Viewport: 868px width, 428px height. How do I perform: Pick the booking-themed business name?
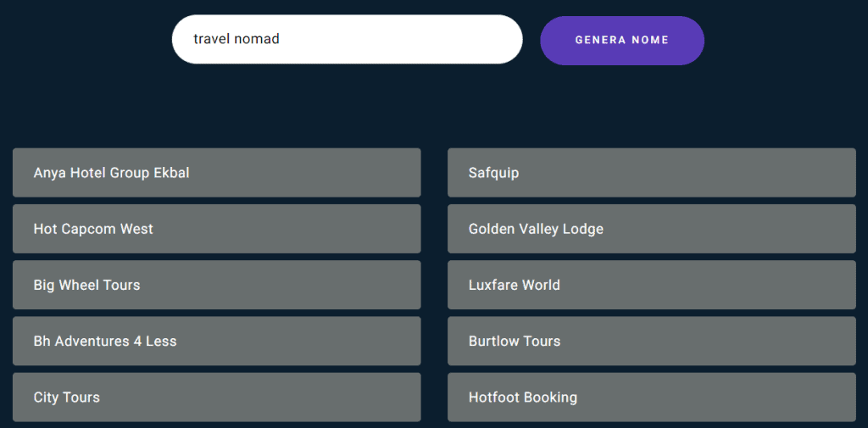651,397
